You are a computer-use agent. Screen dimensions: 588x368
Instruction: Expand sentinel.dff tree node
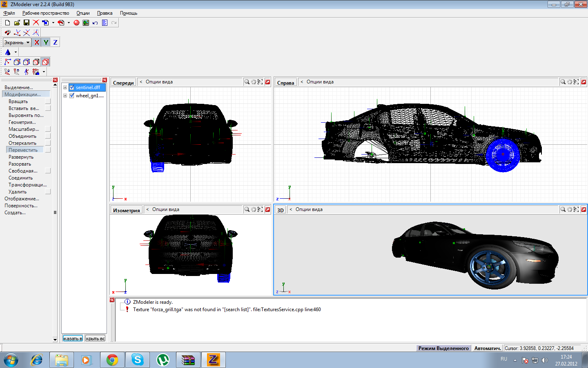click(x=65, y=88)
